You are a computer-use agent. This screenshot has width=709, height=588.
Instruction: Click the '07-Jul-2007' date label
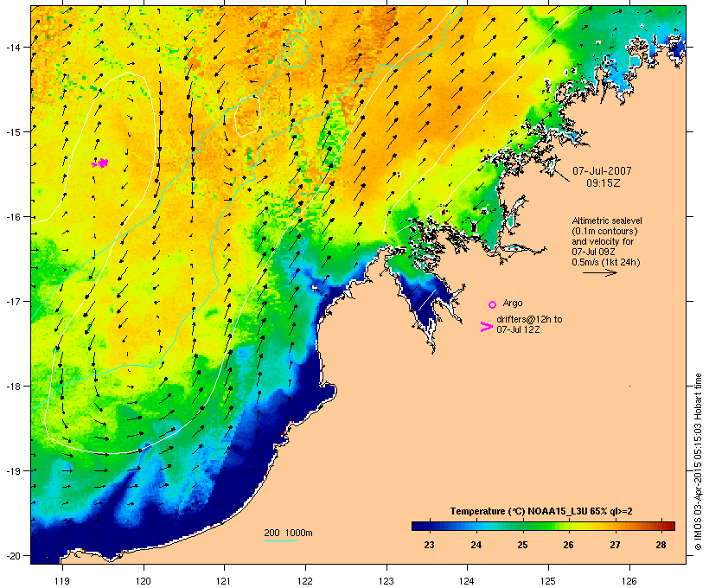click(602, 171)
